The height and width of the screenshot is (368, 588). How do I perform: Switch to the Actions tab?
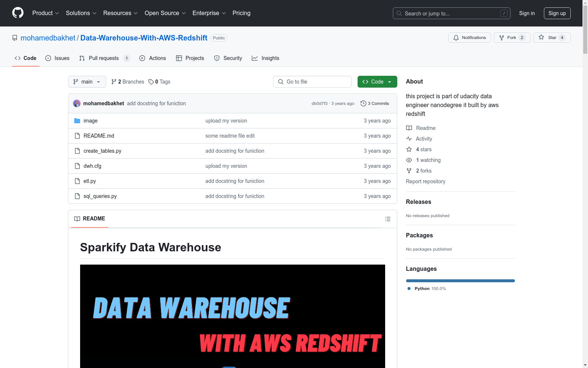[x=153, y=58]
